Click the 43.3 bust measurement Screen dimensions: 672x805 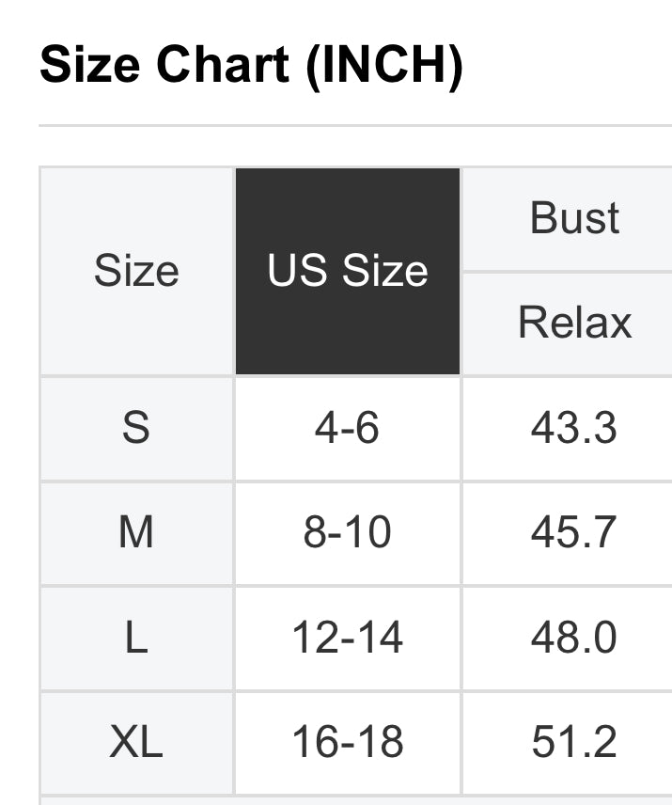[x=574, y=429]
